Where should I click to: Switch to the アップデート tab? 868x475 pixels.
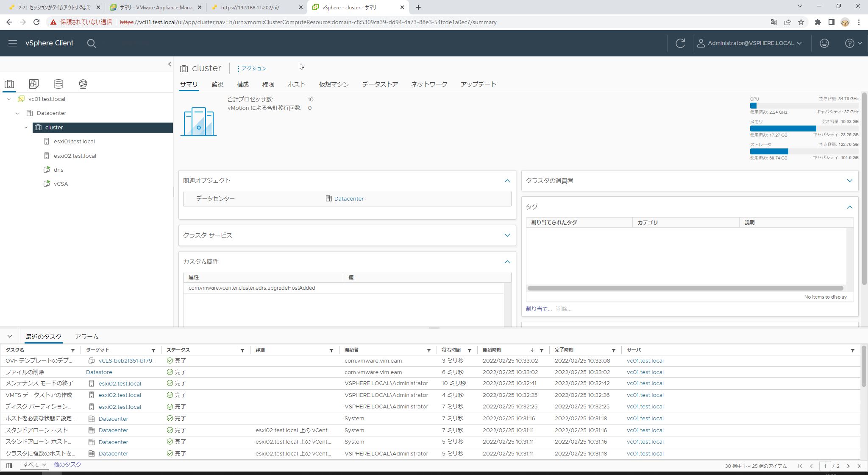click(479, 84)
